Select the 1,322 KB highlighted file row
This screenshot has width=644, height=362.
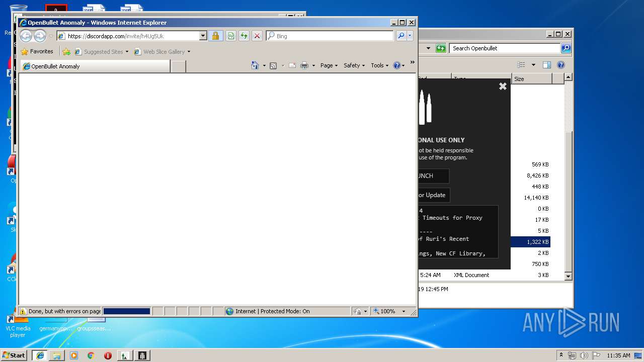[530, 242]
